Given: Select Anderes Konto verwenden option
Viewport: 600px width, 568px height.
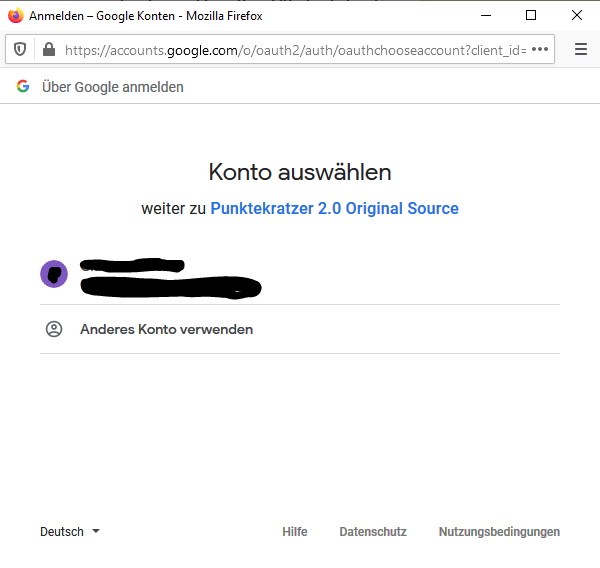Looking at the screenshot, I should point(166,329).
